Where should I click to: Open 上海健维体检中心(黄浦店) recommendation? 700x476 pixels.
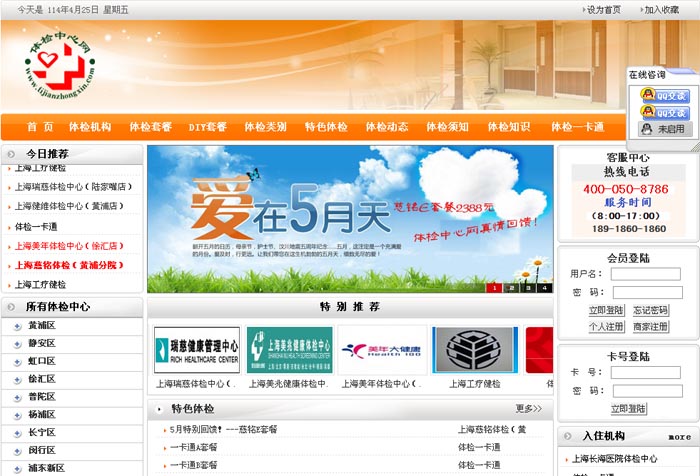tap(69, 206)
